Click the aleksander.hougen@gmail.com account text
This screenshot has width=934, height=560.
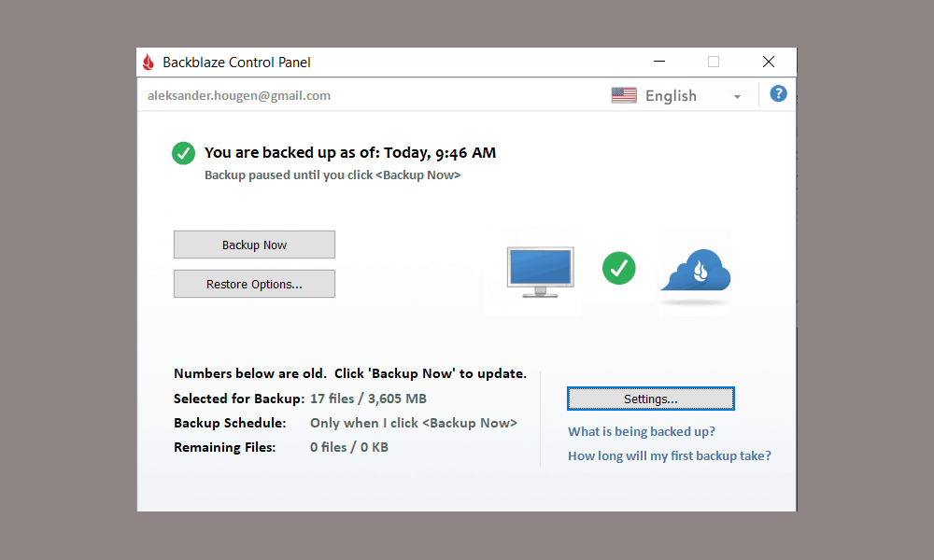pos(239,96)
